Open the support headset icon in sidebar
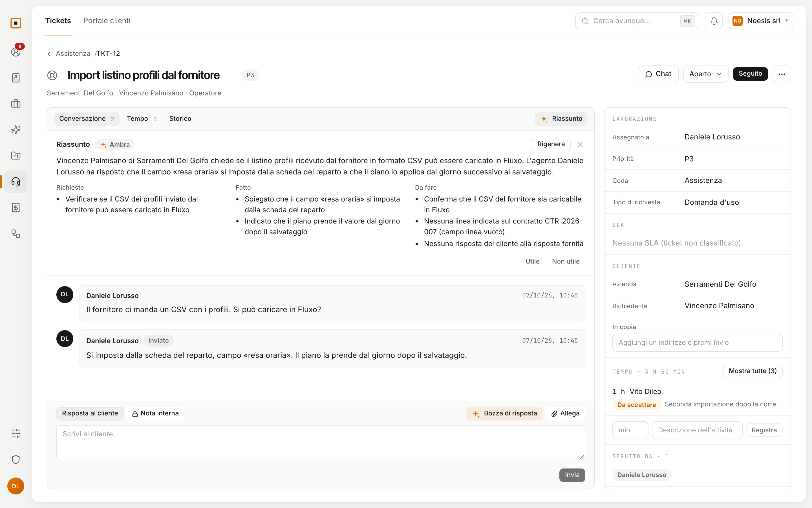The width and height of the screenshot is (812, 508). pyautogui.click(x=16, y=182)
